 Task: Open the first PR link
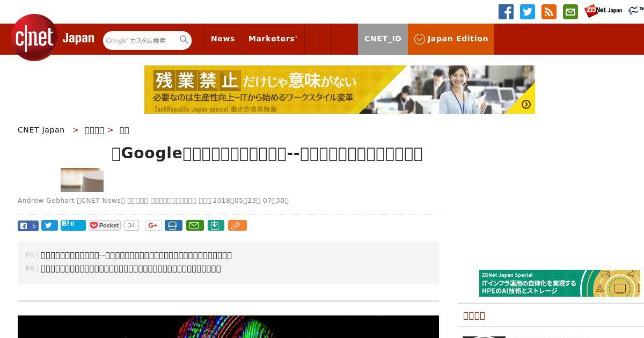136,255
